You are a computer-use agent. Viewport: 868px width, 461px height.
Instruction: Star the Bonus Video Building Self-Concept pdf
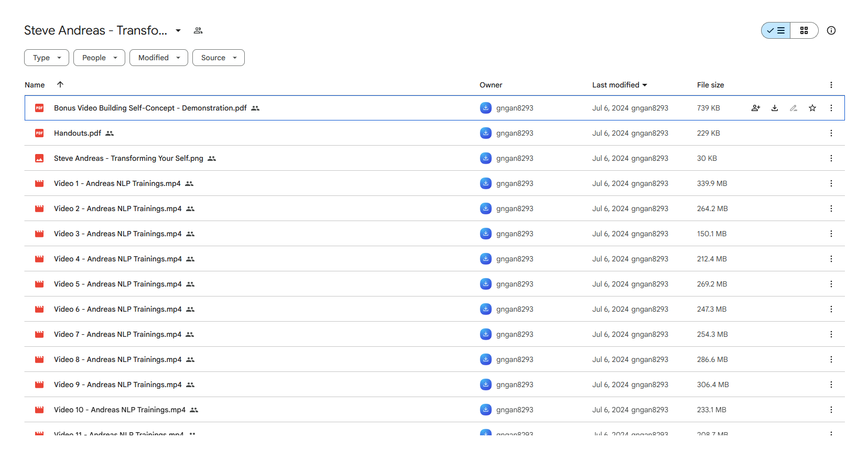812,108
